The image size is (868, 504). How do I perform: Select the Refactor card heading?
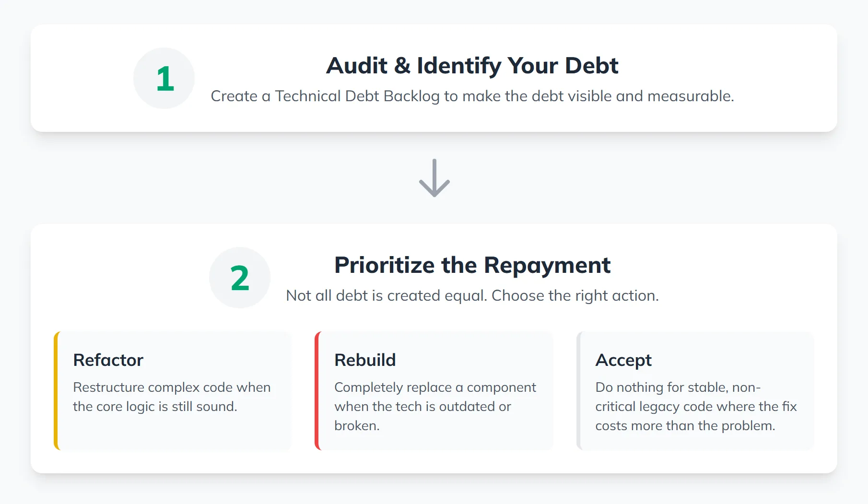pos(108,360)
